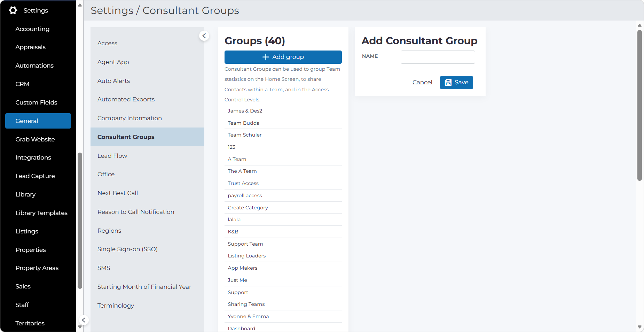
Task: Click the plus icon on Add group
Action: (x=266, y=57)
